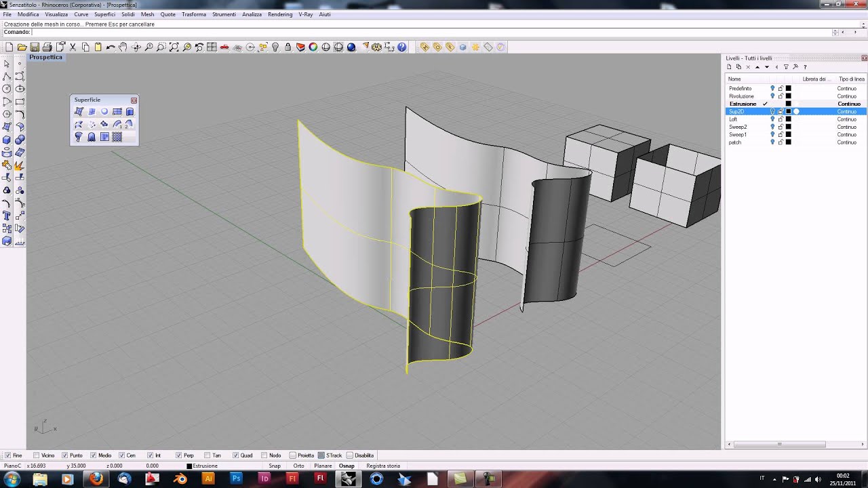The image size is (868, 488).
Task: Sort layers by the Nome column header
Action: coord(734,79)
